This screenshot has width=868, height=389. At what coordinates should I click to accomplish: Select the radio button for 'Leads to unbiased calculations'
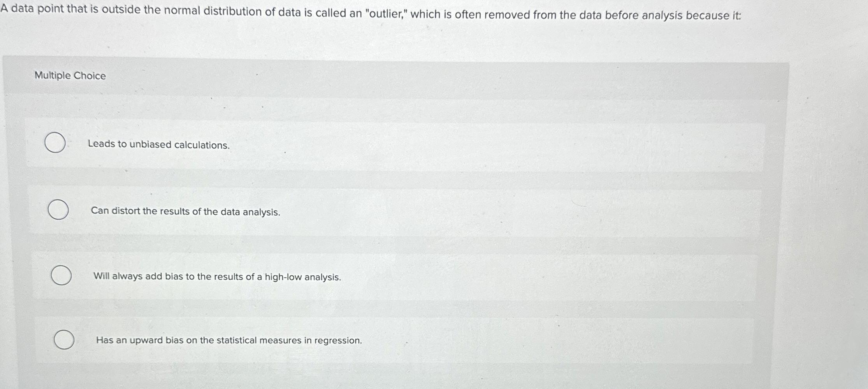tap(54, 143)
